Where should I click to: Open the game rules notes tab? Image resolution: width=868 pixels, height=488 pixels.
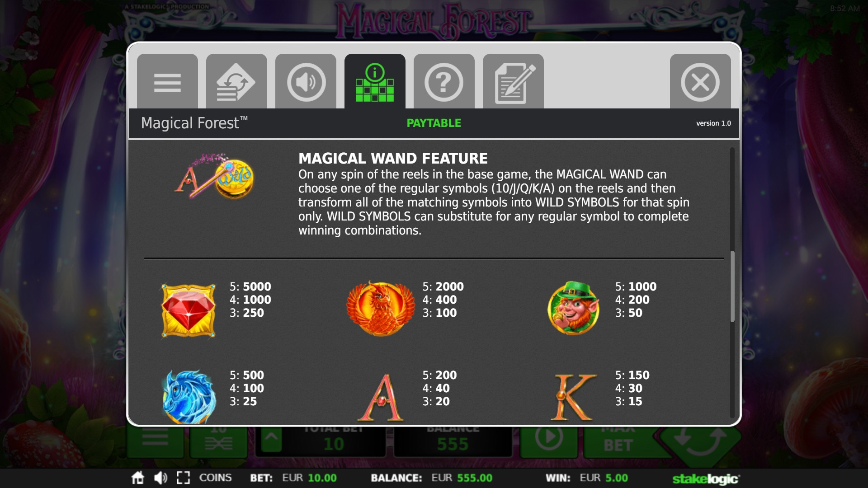(513, 81)
